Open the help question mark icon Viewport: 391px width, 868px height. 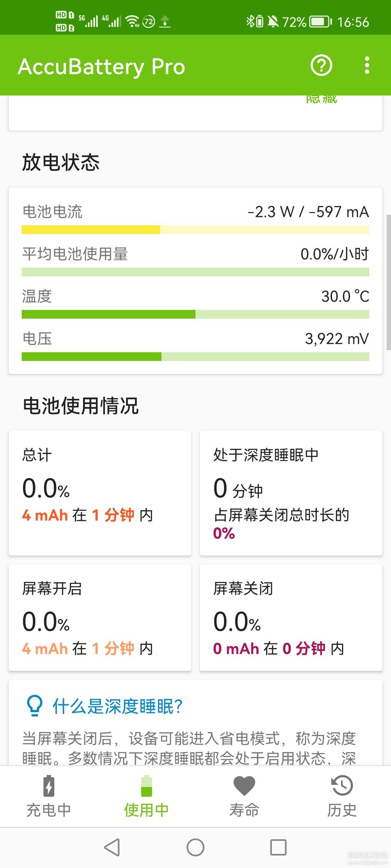coord(321,65)
